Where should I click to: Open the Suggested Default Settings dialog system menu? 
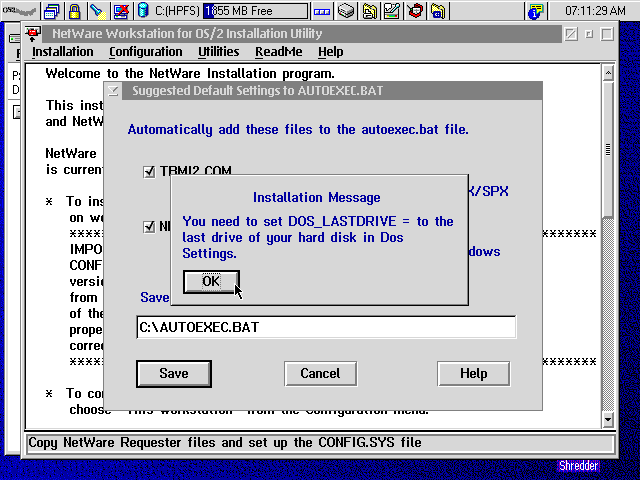coord(113,91)
